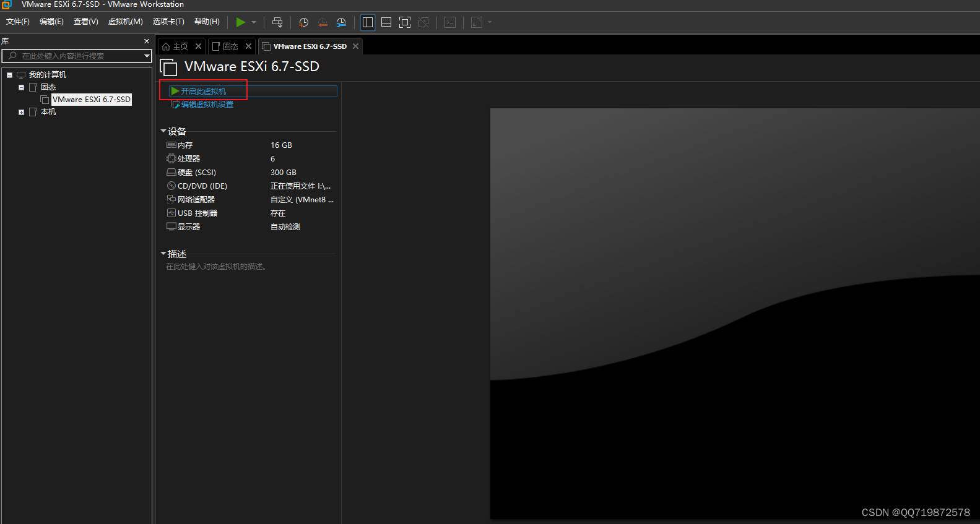Select the 硬盘 (SCSI) device row
The image size is (980, 524).
point(249,173)
